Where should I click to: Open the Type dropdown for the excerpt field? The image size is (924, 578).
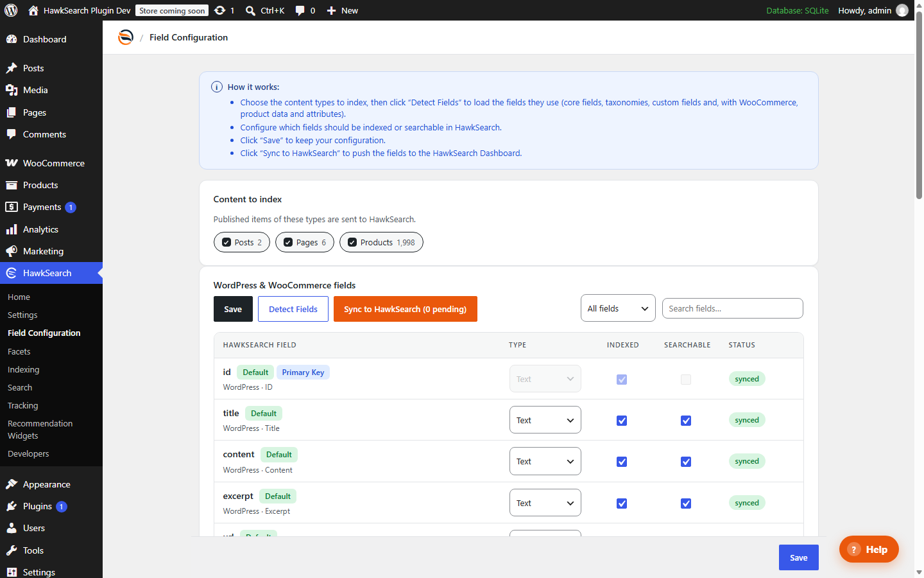pyautogui.click(x=545, y=503)
